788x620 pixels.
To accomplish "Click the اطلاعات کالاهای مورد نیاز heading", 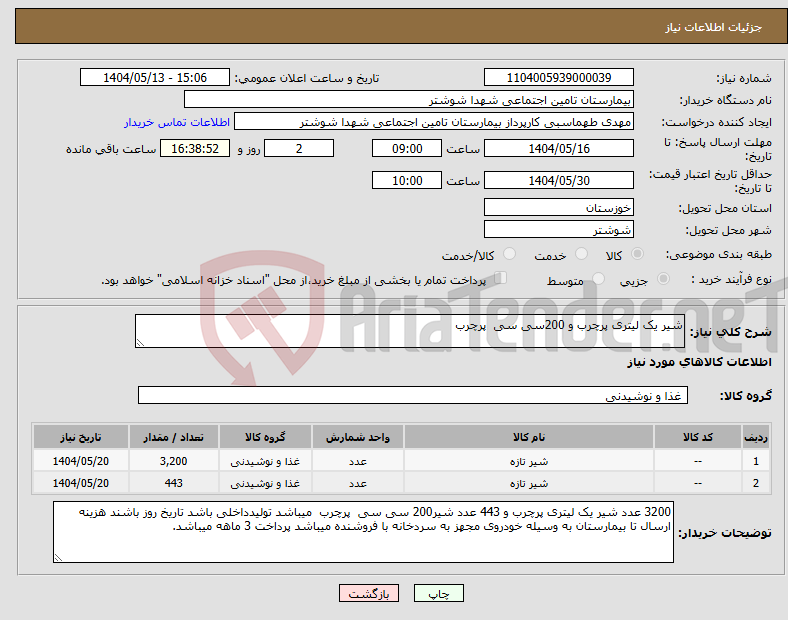I will tap(699, 362).
